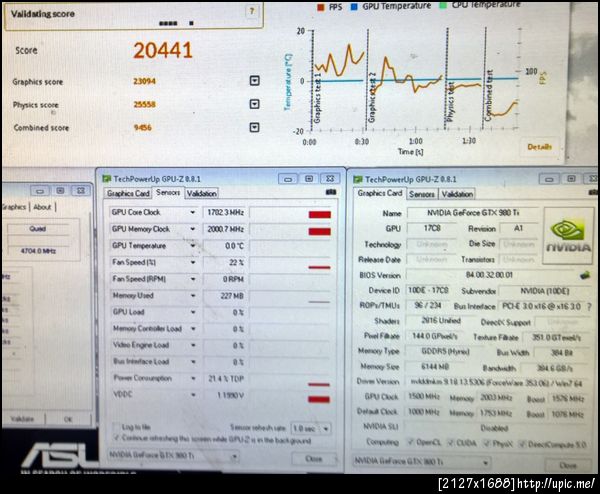Image resolution: width=600 pixels, height=494 pixels.
Task: Toggle the FPS legend color square
Action: (x=321, y=7)
